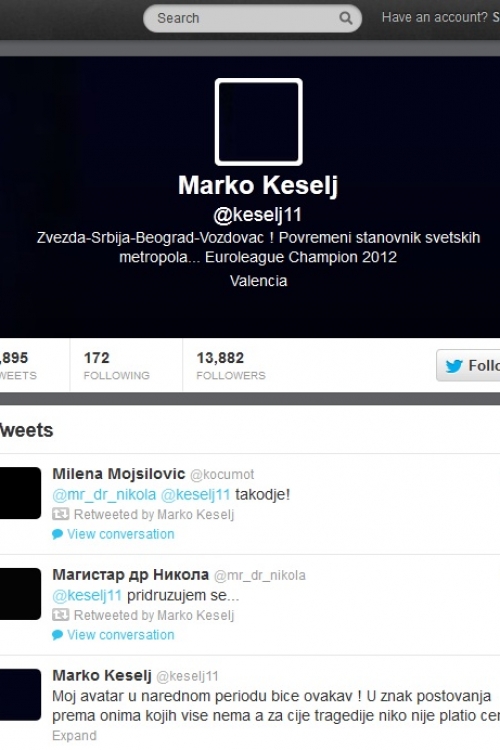Click retweet icon under Магистар др Никола's tweet
Viewport: 500px width, 750px height.
pos(60,615)
